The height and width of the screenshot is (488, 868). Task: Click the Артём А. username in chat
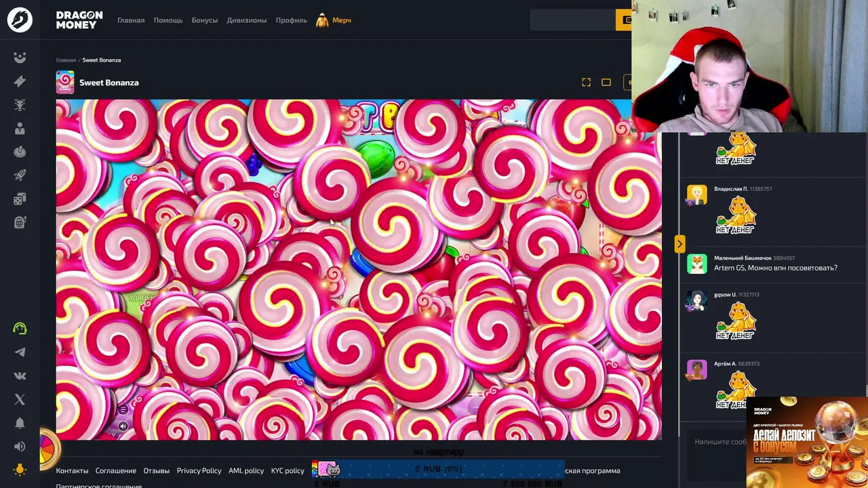pos(725,364)
